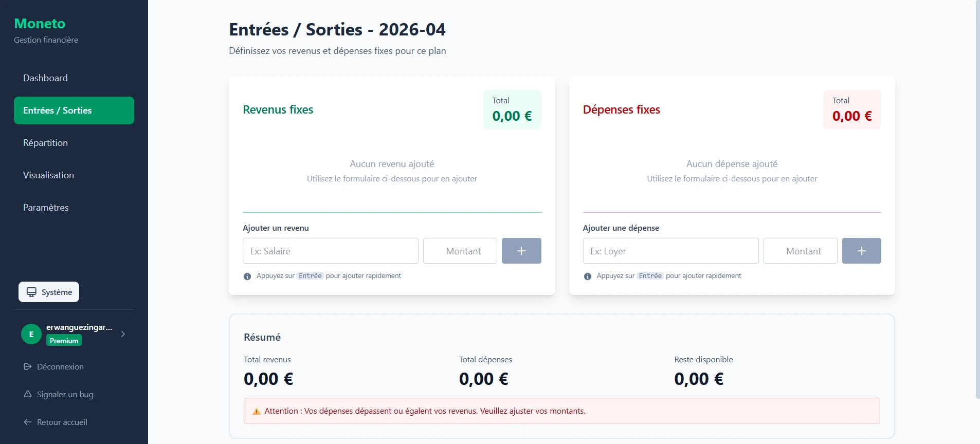Open the Visualisation menu item
980x444 pixels.
point(48,175)
